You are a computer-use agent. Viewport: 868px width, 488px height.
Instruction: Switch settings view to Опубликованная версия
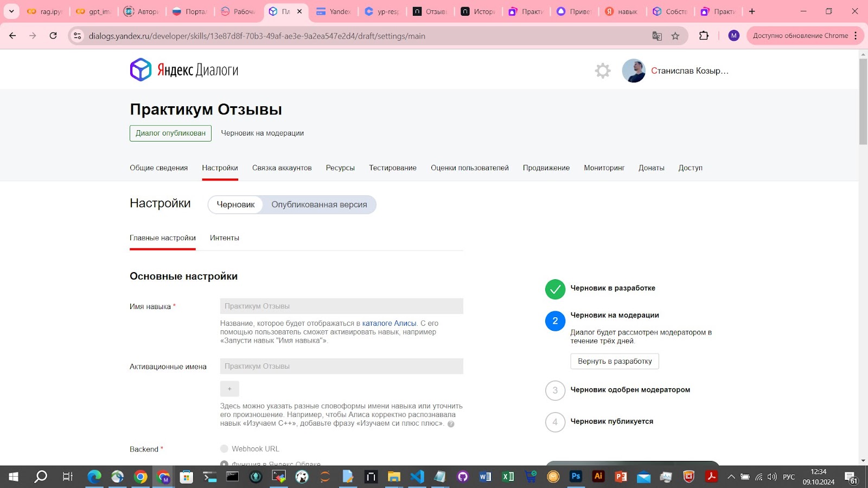pos(319,204)
